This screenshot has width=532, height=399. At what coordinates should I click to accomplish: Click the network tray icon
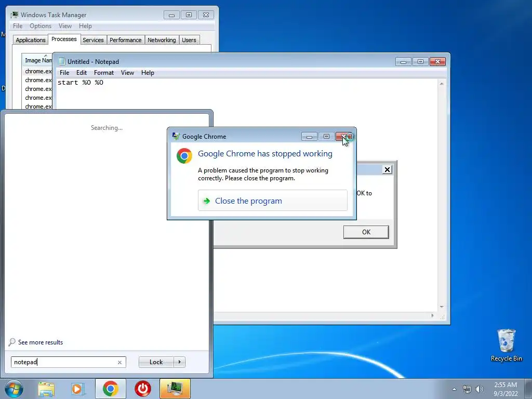(467, 389)
